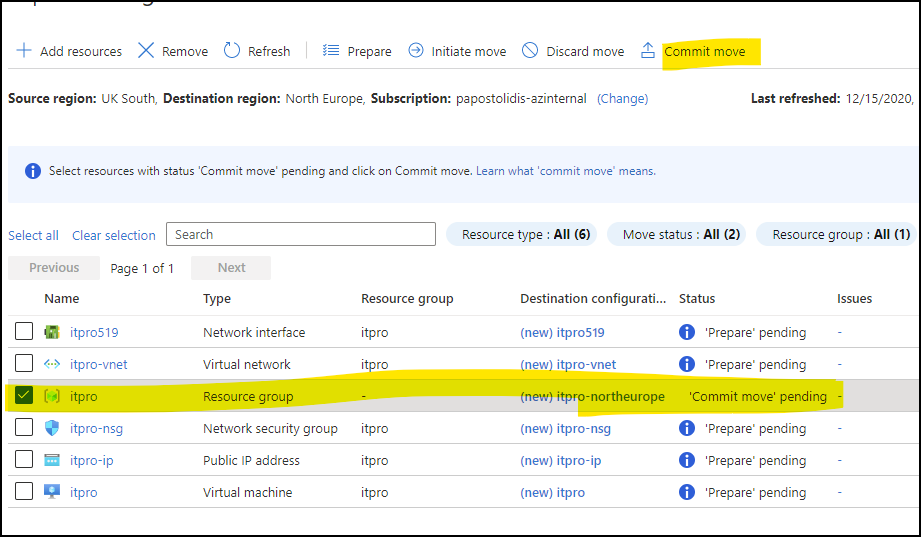Open the Resource group filter
921x537 pixels.
point(840,234)
